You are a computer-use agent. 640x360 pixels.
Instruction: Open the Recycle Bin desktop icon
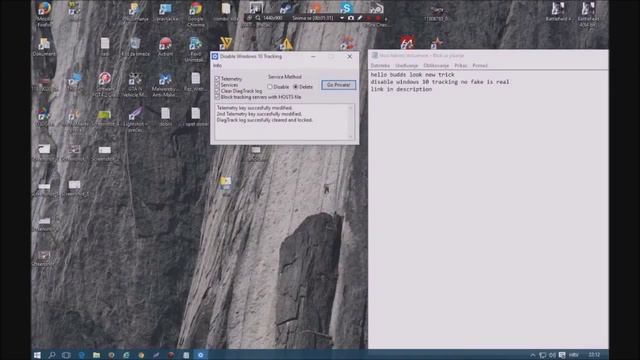(x=135, y=46)
